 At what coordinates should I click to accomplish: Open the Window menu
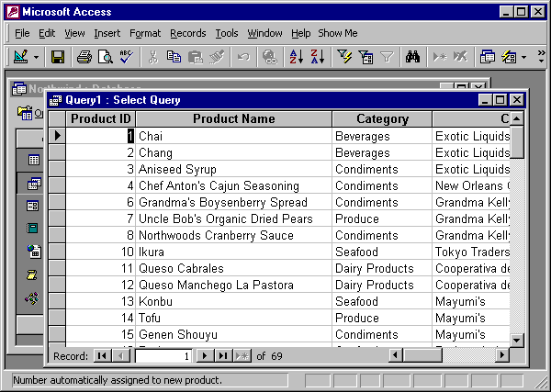coord(264,33)
